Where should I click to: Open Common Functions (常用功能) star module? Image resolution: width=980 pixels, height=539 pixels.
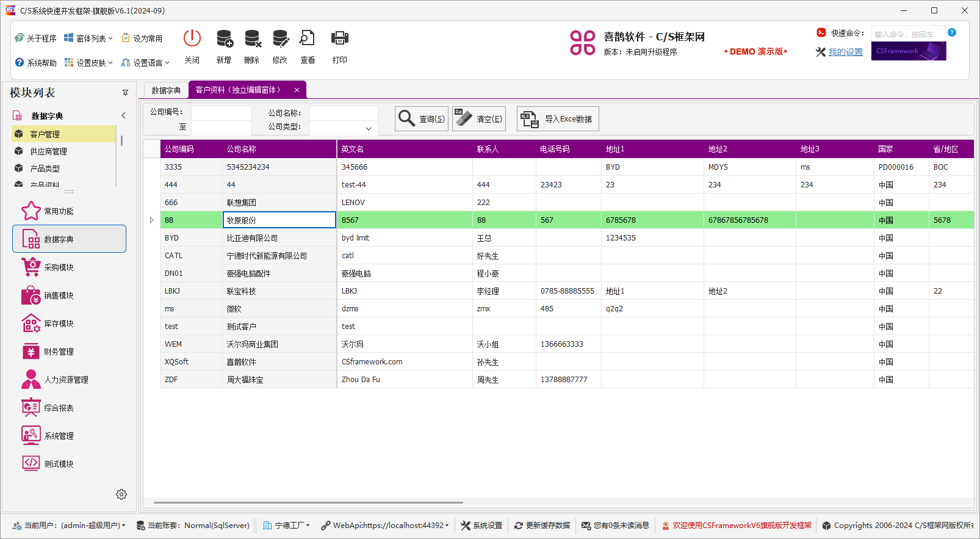point(69,211)
